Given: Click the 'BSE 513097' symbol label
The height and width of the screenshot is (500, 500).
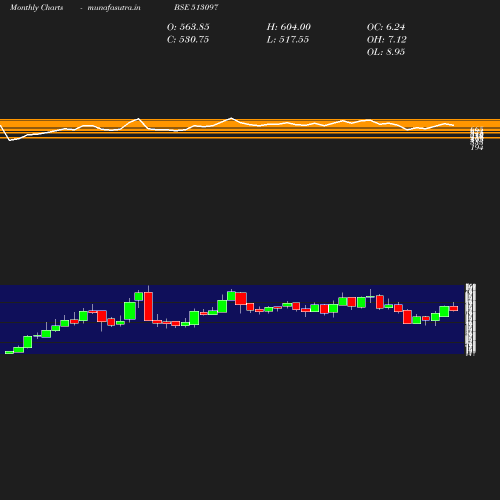Looking at the screenshot, I should (196, 7).
